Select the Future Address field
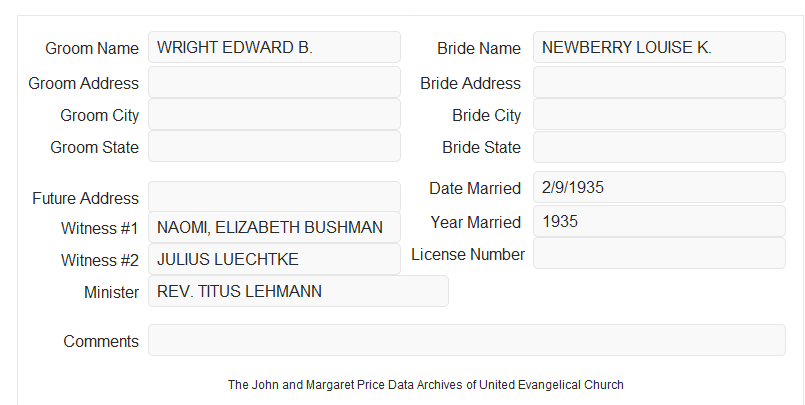805x405 pixels. point(274,197)
